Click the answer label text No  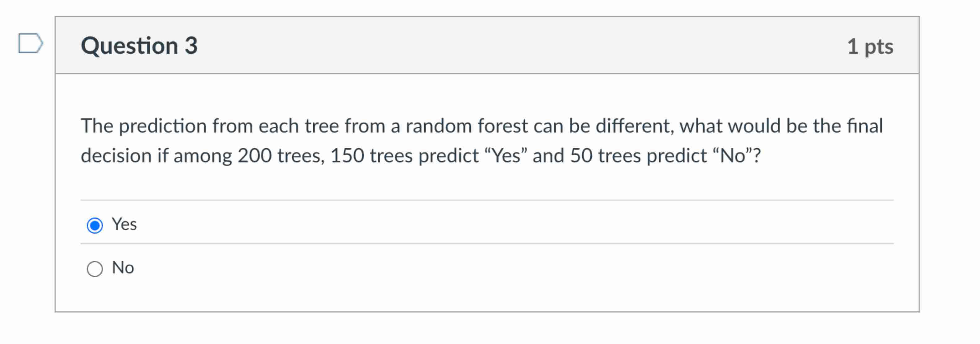122,267
